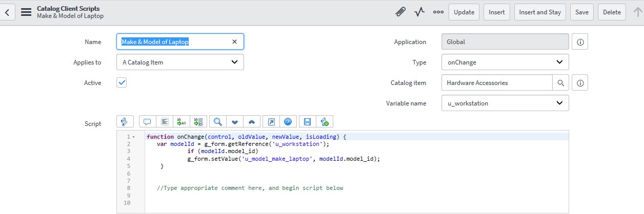
Task: Click Catalog item lookup magnifier
Action: (x=560, y=83)
